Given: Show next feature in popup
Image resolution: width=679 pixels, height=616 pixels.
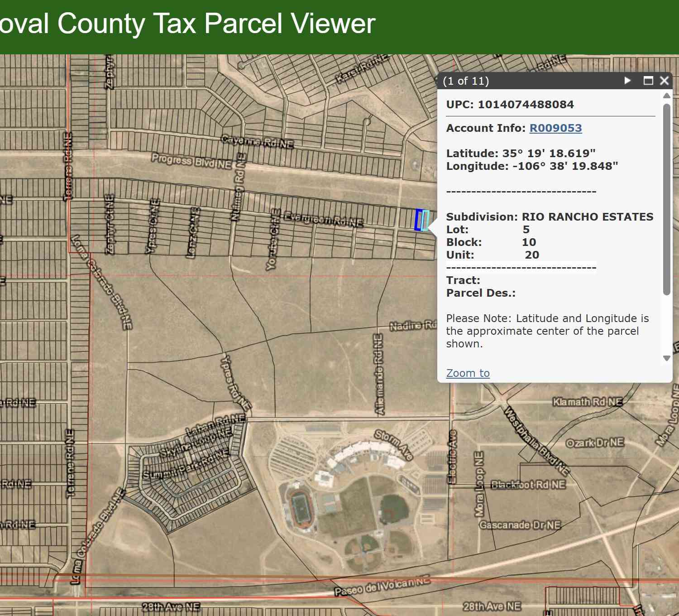Looking at the screenshot, I should pos(627,81).
